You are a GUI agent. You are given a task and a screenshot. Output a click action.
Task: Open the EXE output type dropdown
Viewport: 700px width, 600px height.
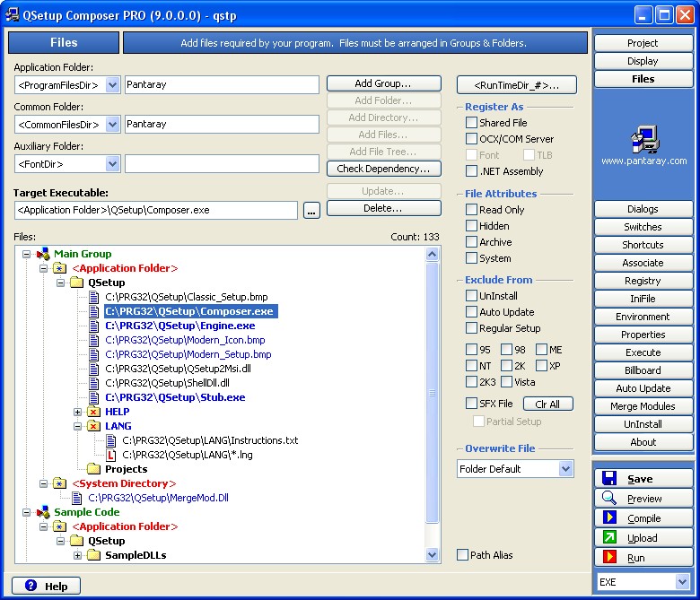tap(682, 582)
